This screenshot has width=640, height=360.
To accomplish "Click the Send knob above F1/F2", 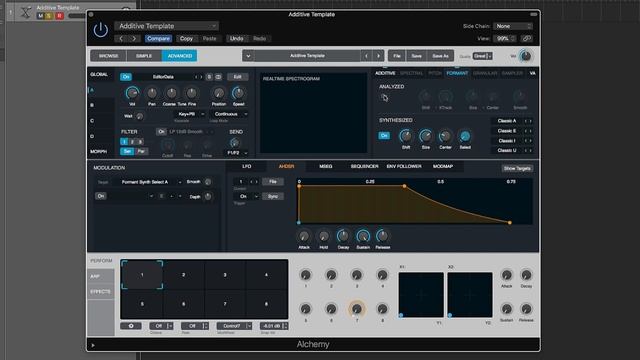I will pos(234,143).
